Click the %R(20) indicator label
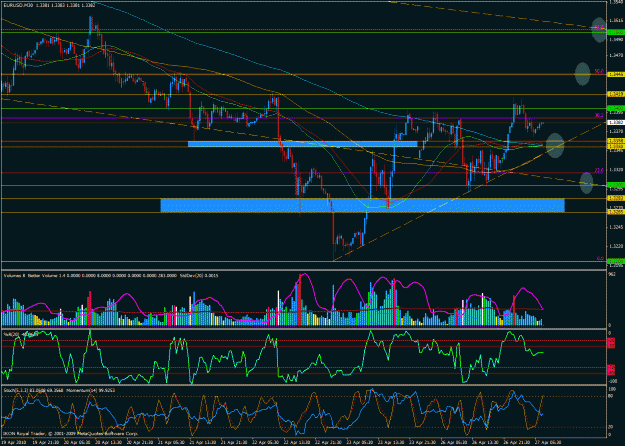Viewport: 625px width, 446px height. tap(10, 334)
